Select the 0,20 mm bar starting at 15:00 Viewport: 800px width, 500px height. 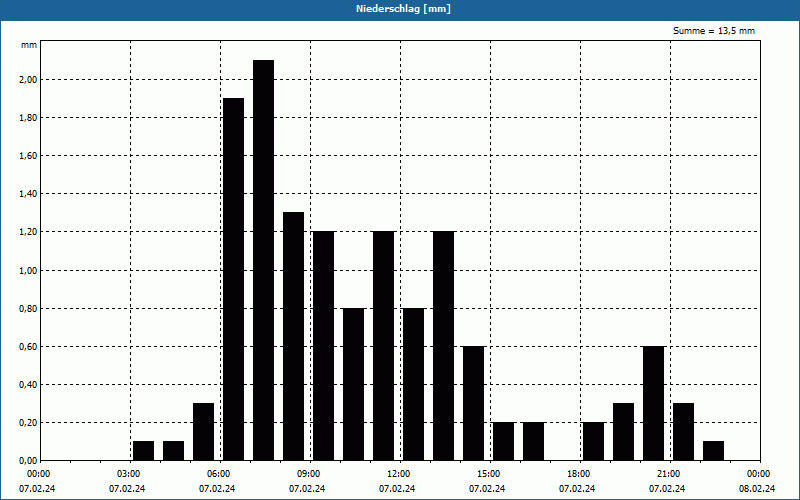(x=504, y=441)
